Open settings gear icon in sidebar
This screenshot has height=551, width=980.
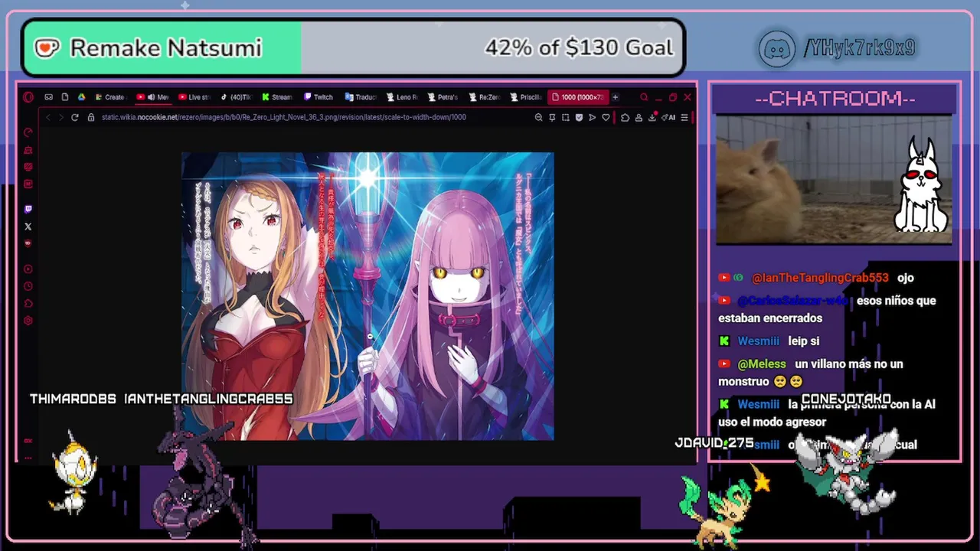[28, 321]
